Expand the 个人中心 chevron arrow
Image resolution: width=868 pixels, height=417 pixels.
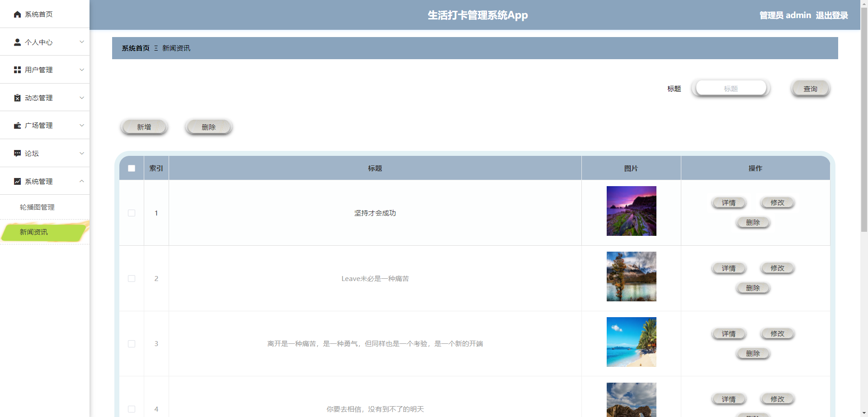tap(82, 42)
